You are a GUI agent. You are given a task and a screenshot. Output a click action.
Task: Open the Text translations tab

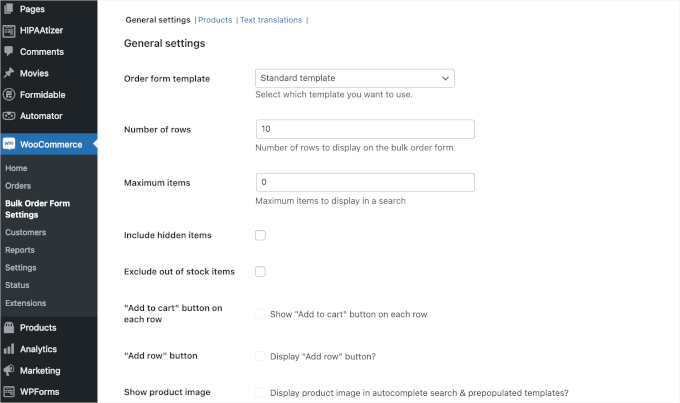coord(272,20)
